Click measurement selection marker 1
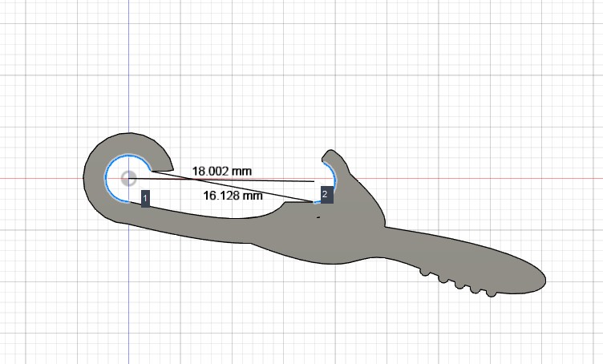The width and height of the screenshot is (603, 364). click(145, 198)
